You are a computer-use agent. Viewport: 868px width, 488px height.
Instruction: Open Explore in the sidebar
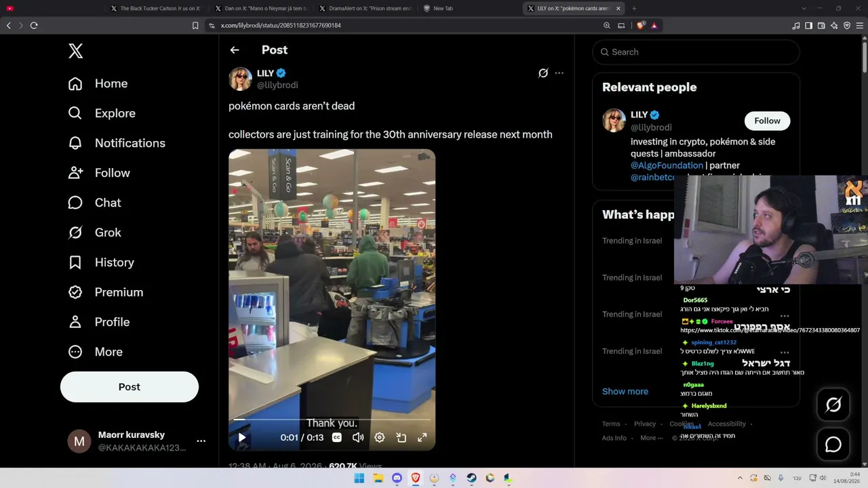click(102, 113)
